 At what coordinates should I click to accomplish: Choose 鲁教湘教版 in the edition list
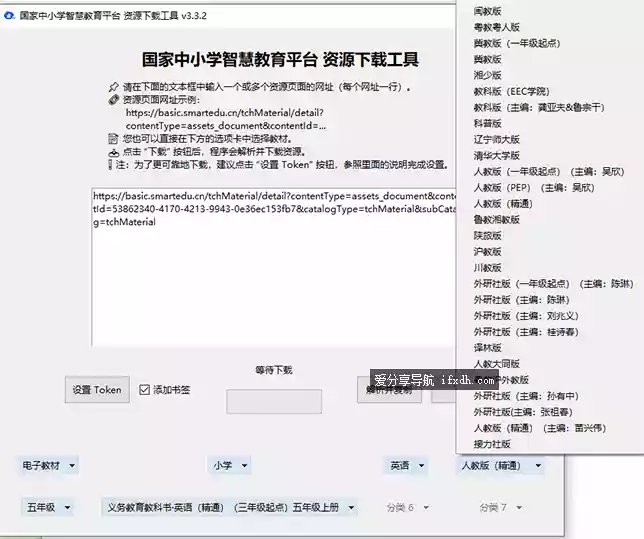(497, 219)
